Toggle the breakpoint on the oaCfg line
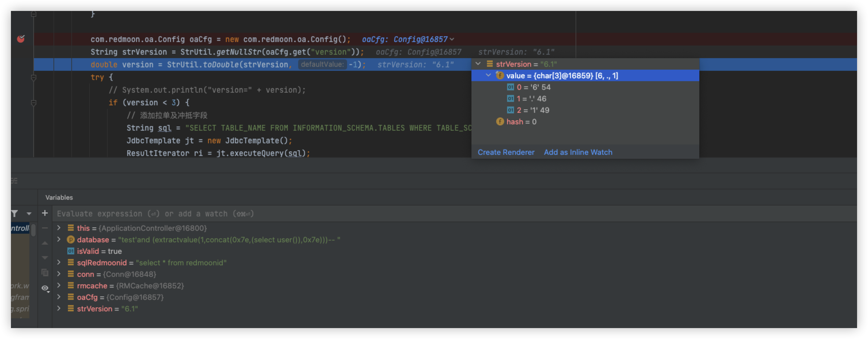 (21, 39)
